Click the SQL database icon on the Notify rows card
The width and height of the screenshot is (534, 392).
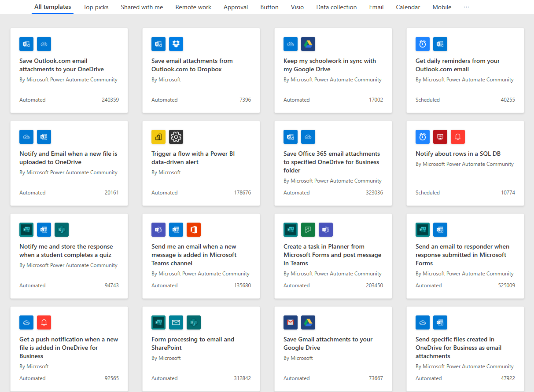tap(440, 137)
